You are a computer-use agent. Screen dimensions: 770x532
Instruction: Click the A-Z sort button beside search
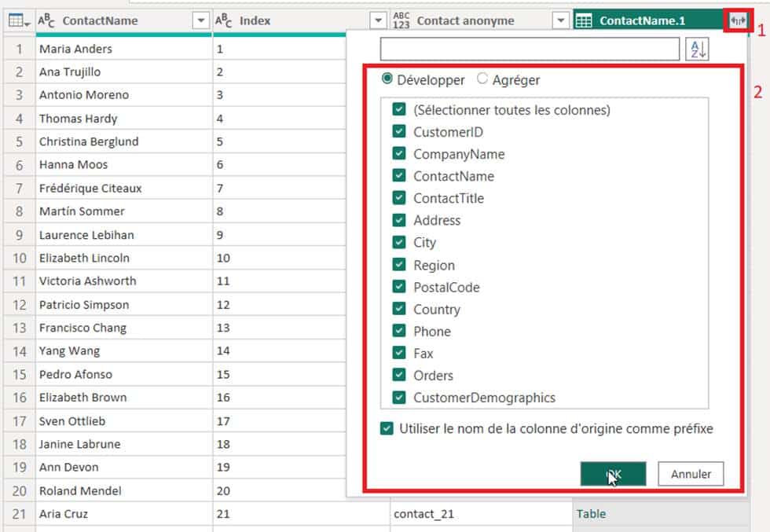(x=697, y=49)
